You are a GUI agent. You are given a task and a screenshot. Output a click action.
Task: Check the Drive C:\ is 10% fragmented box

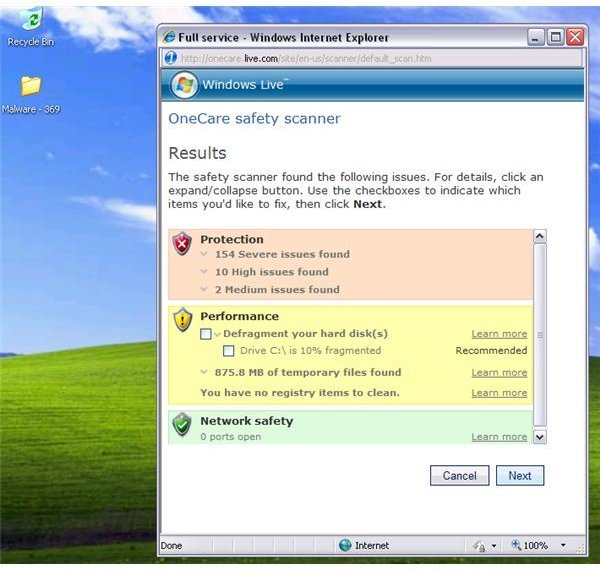[x=228, y=351]
